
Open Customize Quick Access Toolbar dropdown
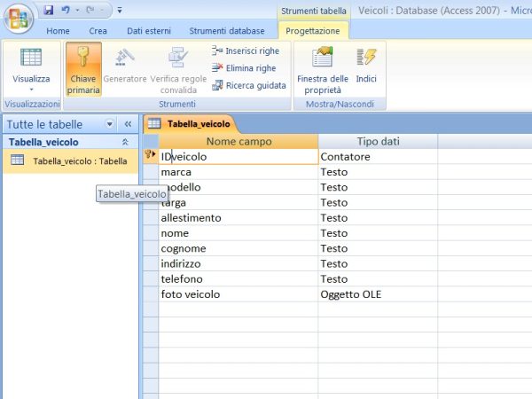point(120,11)
